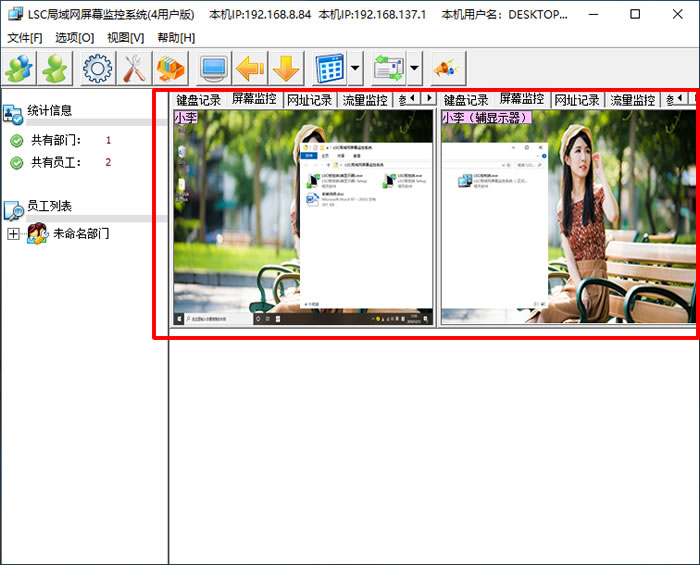Open the 视图[V] menu
Image resolution: width=700 pixels, height=565 pixels.
click(125, 37)
